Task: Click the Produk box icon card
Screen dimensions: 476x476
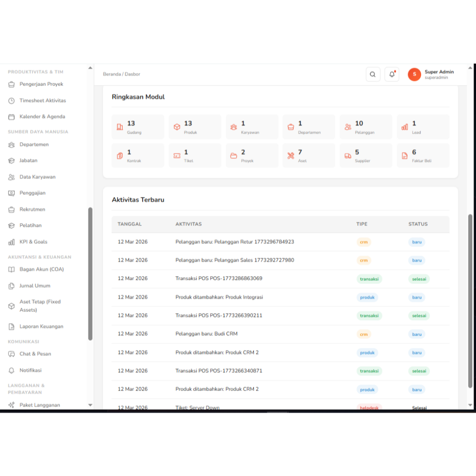Action: click(x=177, y=127)
